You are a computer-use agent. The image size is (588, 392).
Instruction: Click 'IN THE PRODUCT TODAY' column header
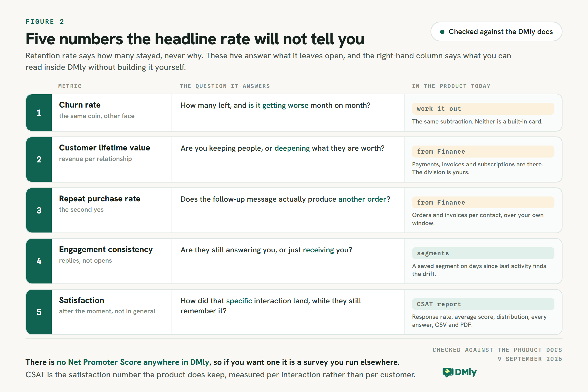tap(451, 86)
